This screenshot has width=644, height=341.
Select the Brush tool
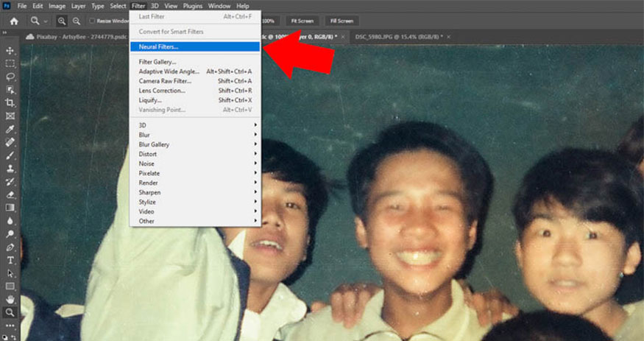pyautogui.click(x=10, y=155)
